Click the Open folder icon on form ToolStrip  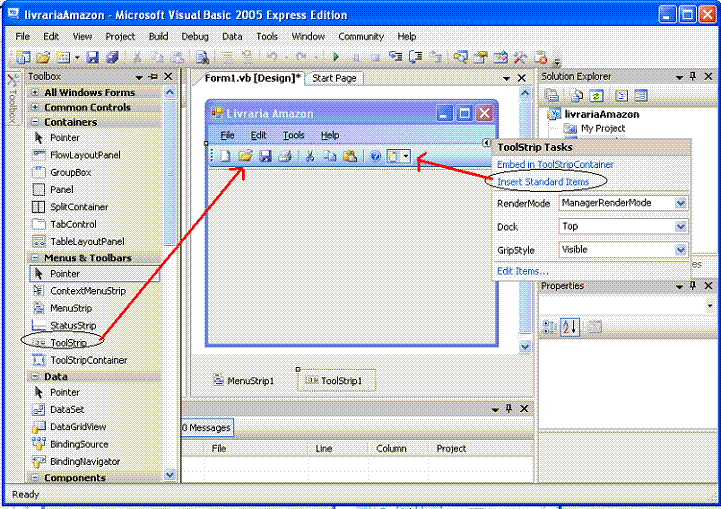[245, 156]
